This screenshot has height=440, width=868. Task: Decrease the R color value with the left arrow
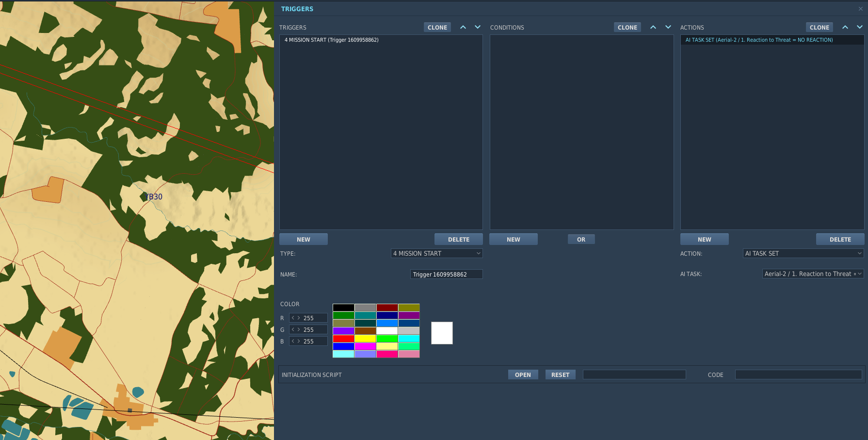coord(293,318)
